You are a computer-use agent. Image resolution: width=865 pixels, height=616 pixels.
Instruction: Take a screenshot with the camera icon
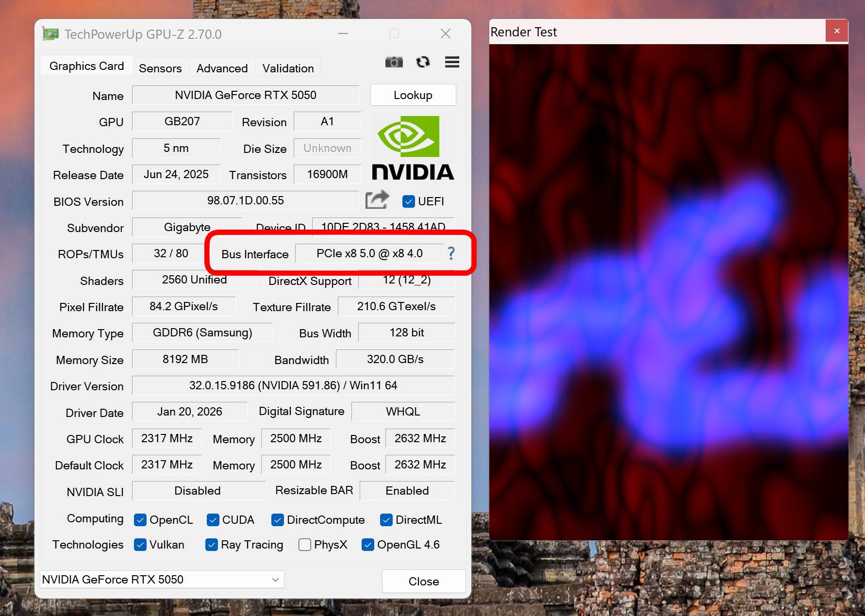pyautogui.click(x=394, y=62)
